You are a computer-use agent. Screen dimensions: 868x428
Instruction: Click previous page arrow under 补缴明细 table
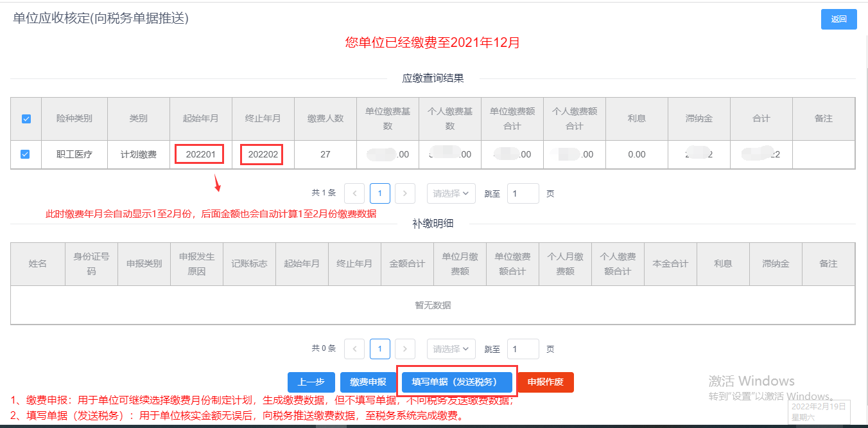pyautogui.click(x=354, y=349)
